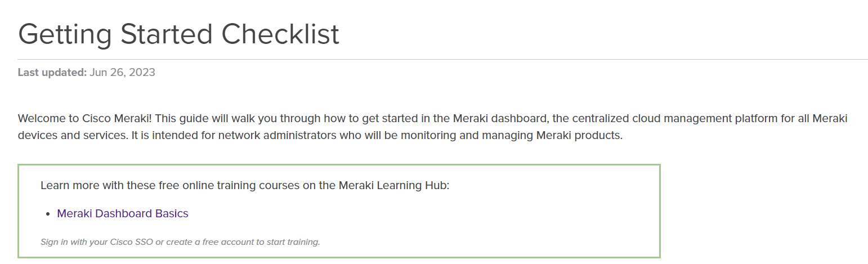Click "monitoring and managing Meraki products" text

point(511,136)
